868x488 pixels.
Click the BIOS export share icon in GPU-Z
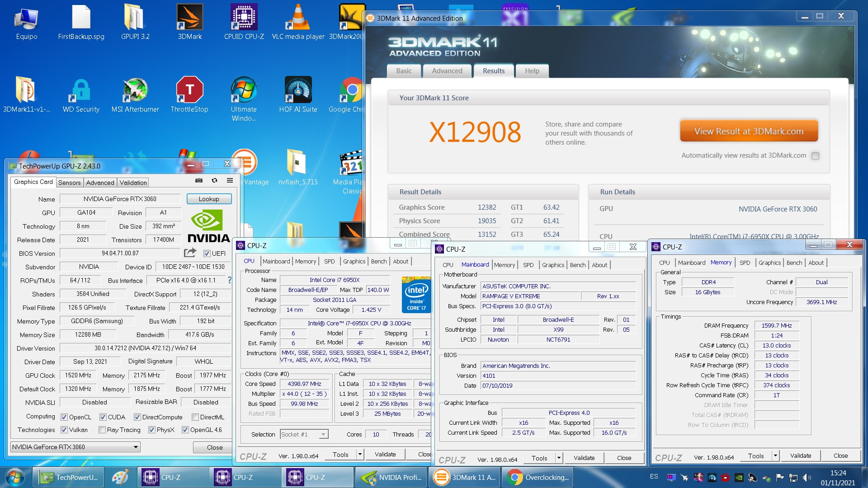pyautogui.click(x=190, y=253)
